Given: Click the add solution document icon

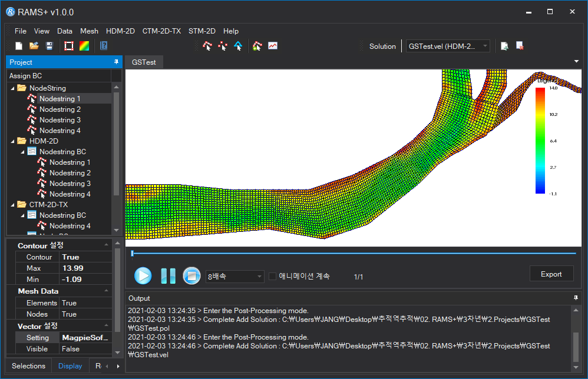Looking at the screenshot, I should pos(504,46).
